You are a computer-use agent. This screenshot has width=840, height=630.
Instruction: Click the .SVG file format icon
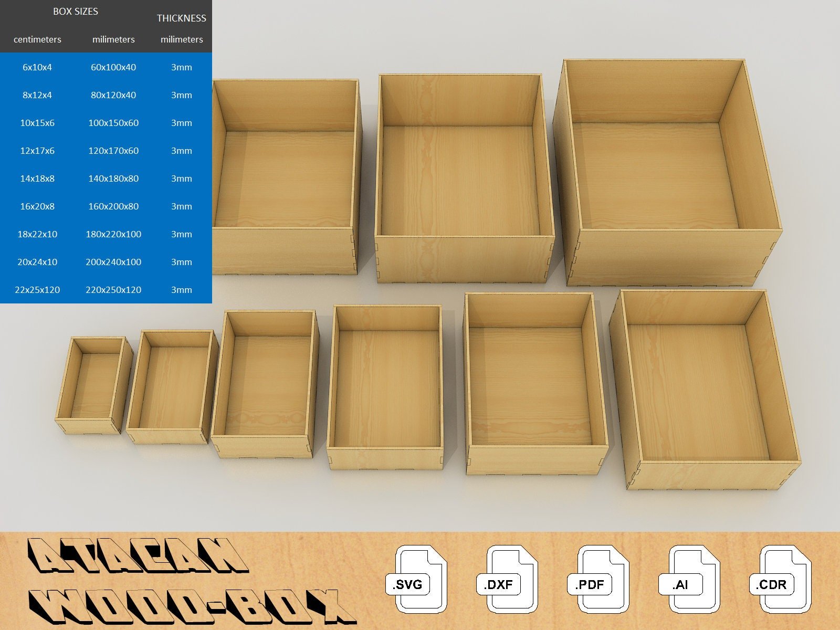click(416, 579)
